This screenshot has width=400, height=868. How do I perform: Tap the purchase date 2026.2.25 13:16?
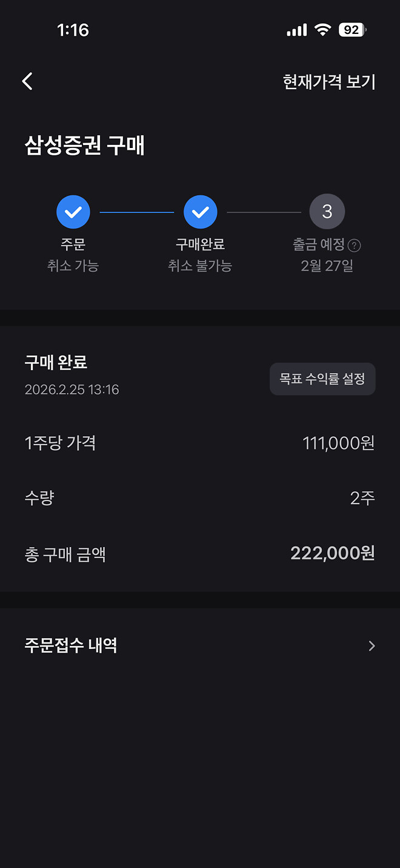click(x=72, y=390)
